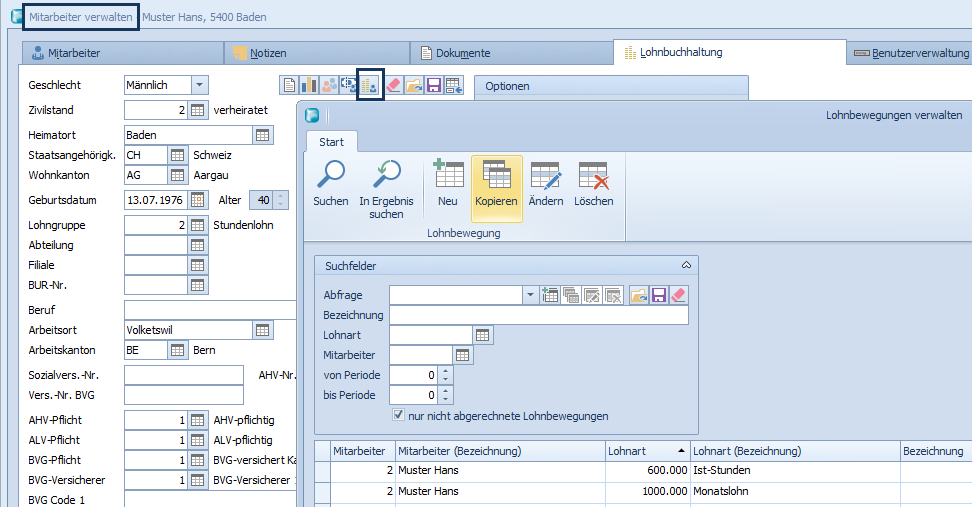Screen dimensions: 972x507
Task: Click purple save icon beside Abfrage field
Action: point(659,295)
